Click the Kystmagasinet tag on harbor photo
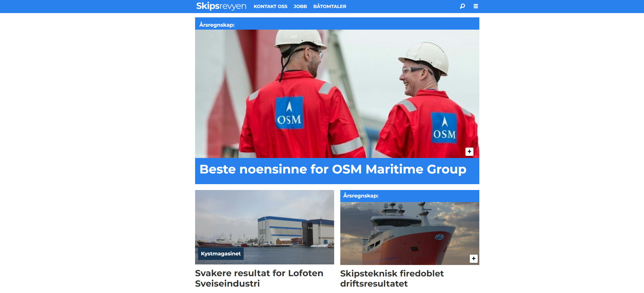Screen dimensions: 644x293 coord(221,254)
